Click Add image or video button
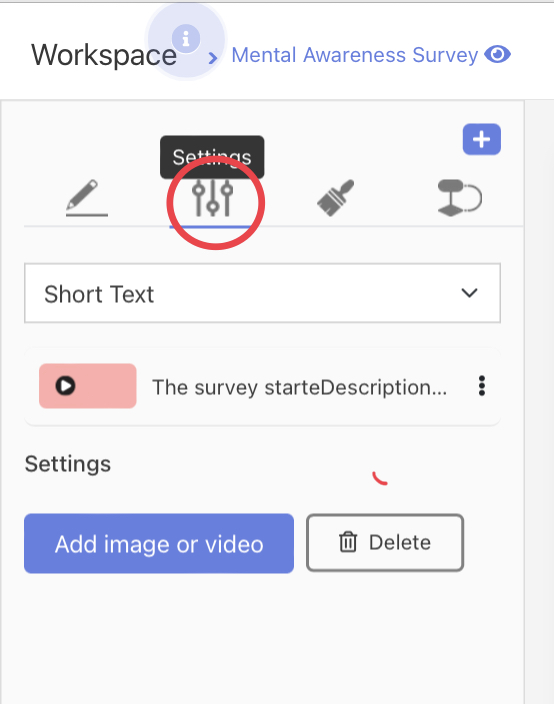 point(159,544)
